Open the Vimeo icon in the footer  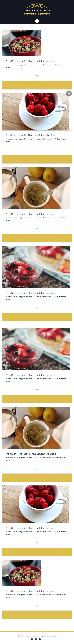coord(40,639)
